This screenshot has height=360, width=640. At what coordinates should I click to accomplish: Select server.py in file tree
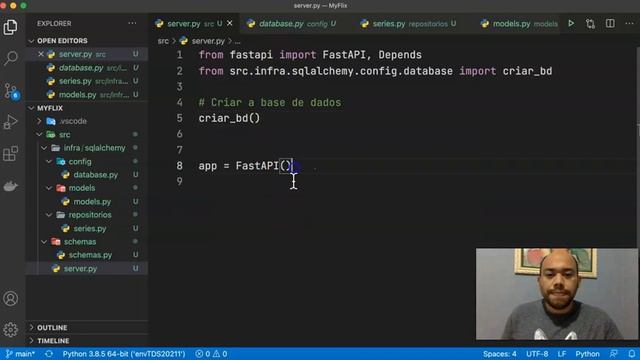(x=80, y=269)
